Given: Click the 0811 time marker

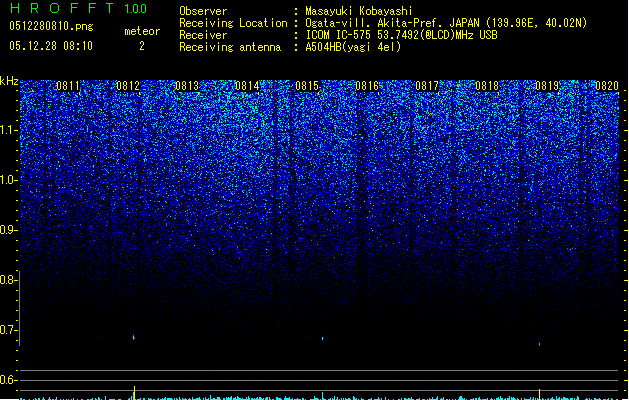Looking at the screenshot, I should (68, 85).
